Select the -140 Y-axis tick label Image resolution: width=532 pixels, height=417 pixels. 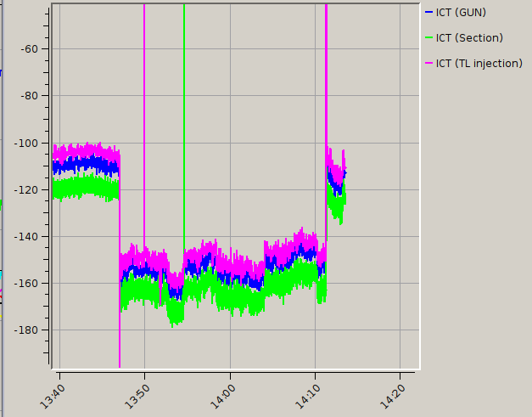pos(26,236)
